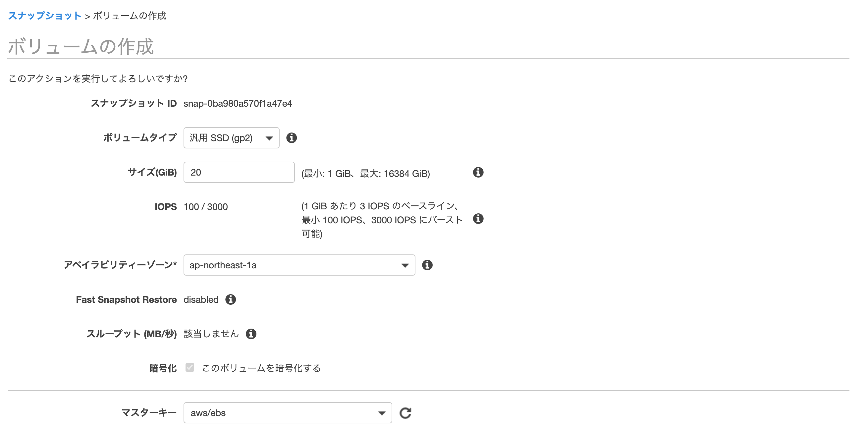This screenshot has height=428, width=868.
Task: Click the ボリュームの作成 breadcrumb text
Action: click(x=130, y=16)
